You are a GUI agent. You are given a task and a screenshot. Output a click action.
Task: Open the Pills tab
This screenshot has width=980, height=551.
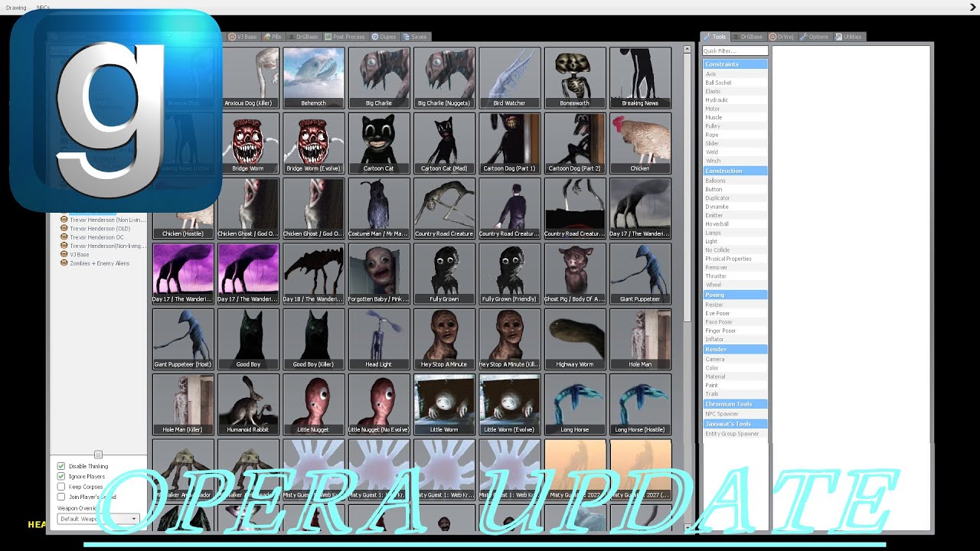tap(273, 37)
